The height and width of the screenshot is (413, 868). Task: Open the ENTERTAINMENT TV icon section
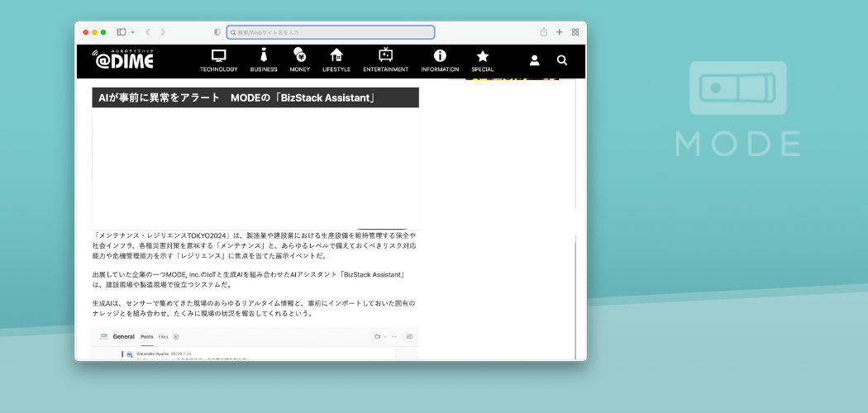(x=385, y=60)
